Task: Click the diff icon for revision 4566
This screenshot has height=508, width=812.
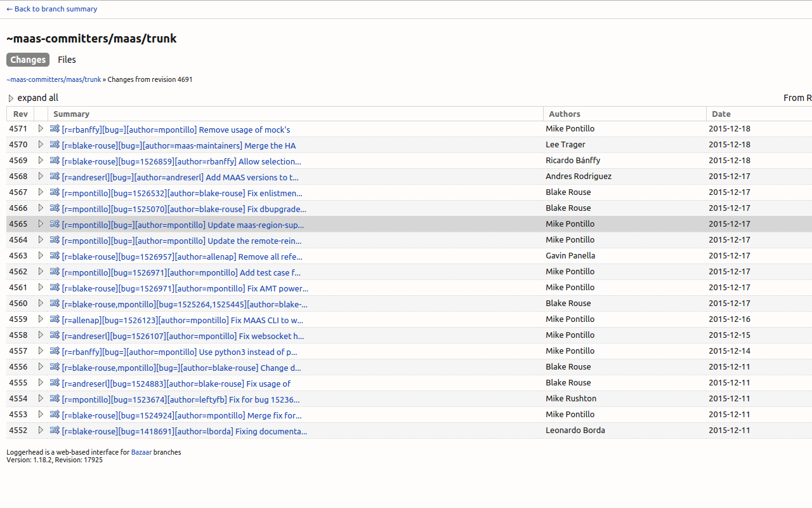Action: click(x=55, y=208)
